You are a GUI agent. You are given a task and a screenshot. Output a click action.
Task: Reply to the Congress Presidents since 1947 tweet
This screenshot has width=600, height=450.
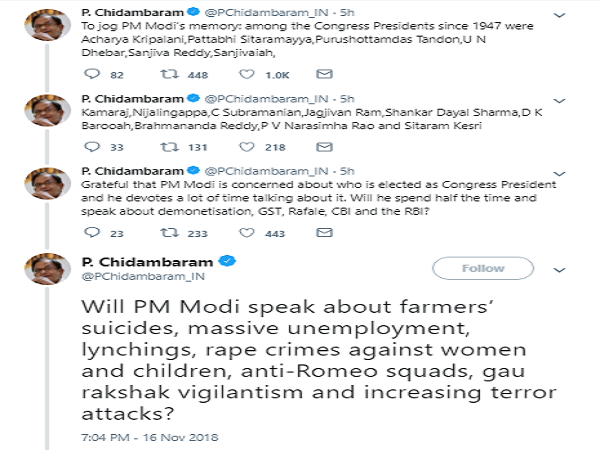[x=93, y=75]
